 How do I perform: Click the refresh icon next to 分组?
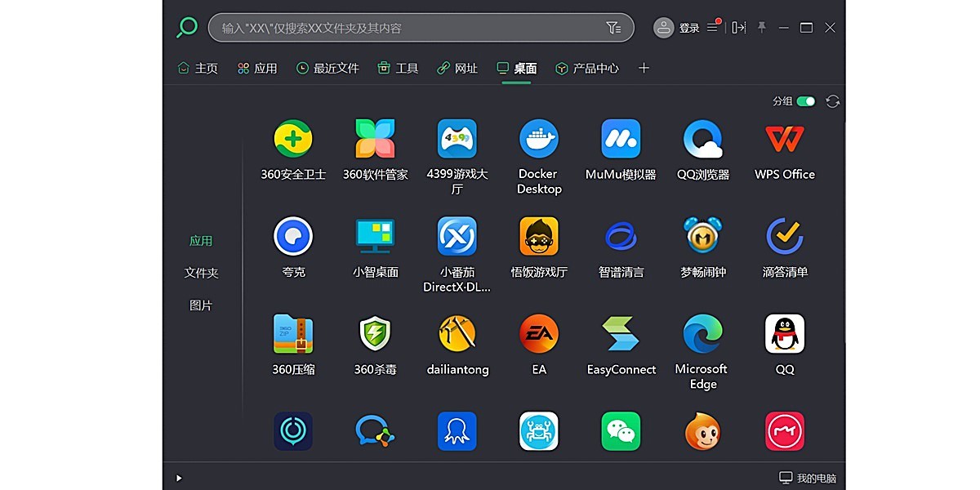pyautogui.click(x=831, y=100)
